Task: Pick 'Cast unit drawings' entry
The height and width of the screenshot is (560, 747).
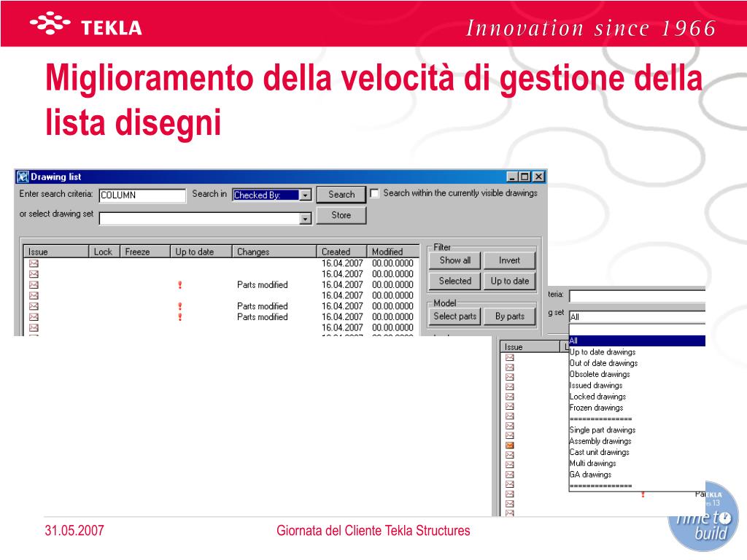Action: coord(600,452)
